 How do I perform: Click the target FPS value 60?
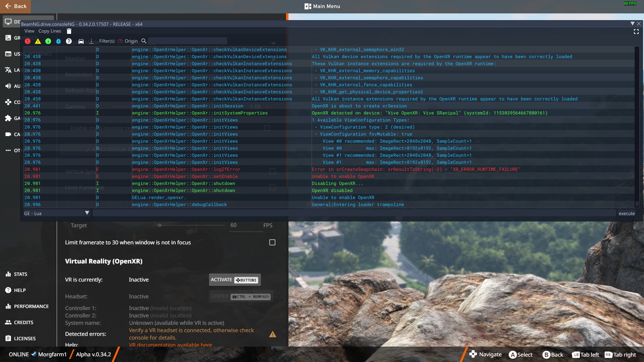coord(233,225)
